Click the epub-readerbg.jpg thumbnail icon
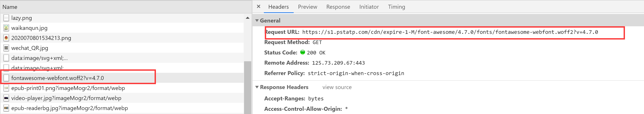The image size is (644, 114). click(x=6, y=108)
